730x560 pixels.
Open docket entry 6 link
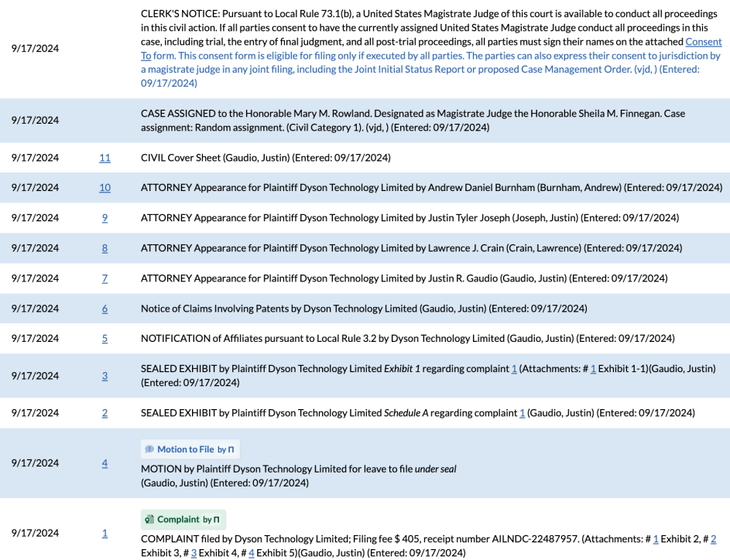coord(105,309)
